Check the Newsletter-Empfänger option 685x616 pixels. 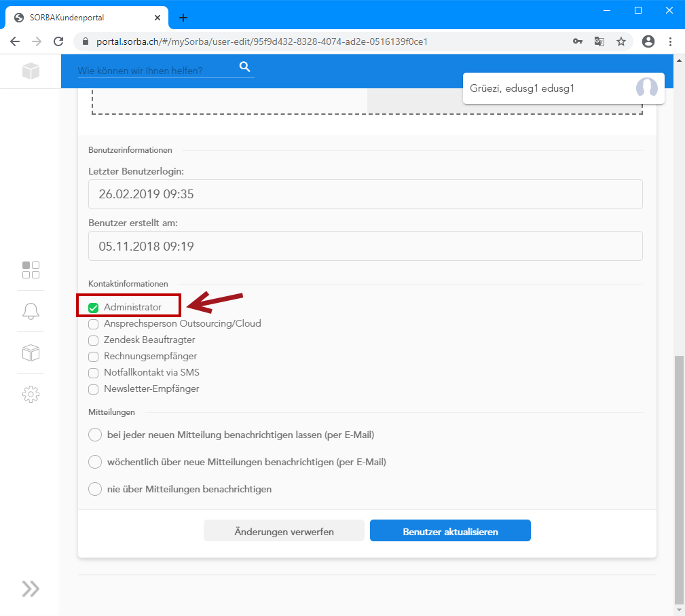(94, 389)
